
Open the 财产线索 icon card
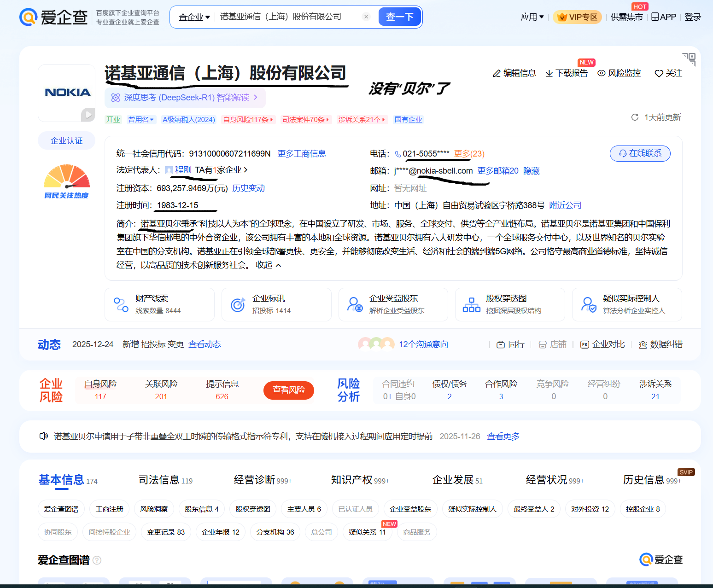(121, 304)
